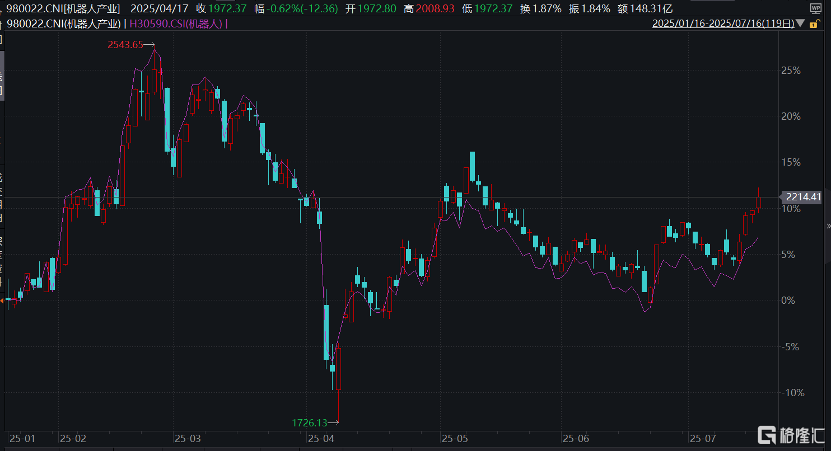Screen dimensions: 832x452
Task: Click the change value 幅-0.62%(-12.36)
Action: pyautogui.click(x=296, y=8)
